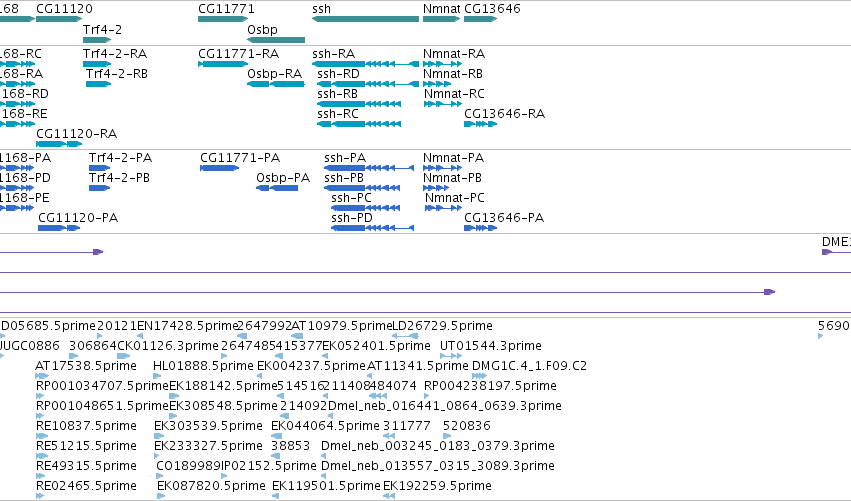The height and width of the screenshot is (501, 851).
Task: Click the Trf4-2-RB transcript label
Action: coord(117,74)
